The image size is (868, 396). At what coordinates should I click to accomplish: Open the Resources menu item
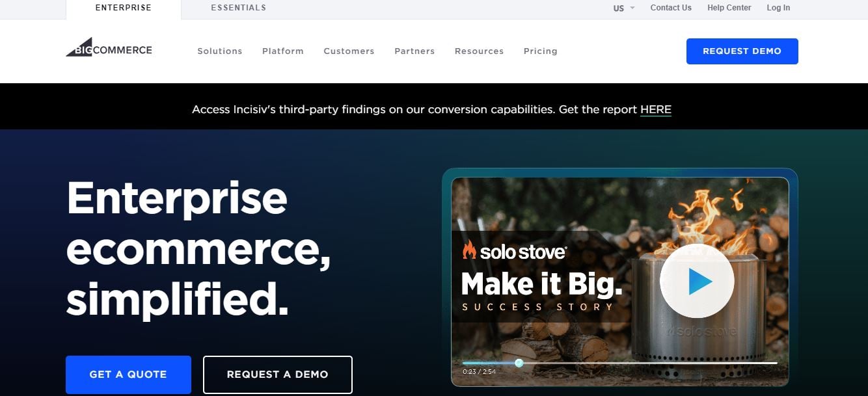tap(479, 51)
